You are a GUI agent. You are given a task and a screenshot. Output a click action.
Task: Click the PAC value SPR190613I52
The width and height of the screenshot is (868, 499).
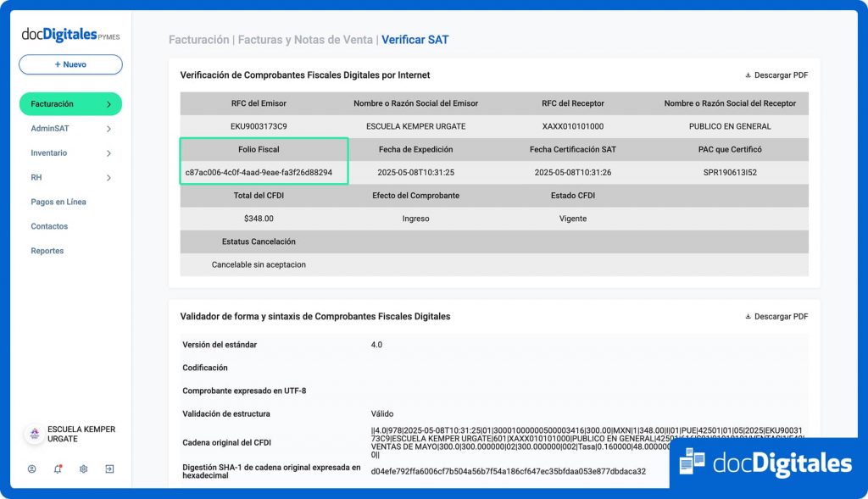coord(730,173)
